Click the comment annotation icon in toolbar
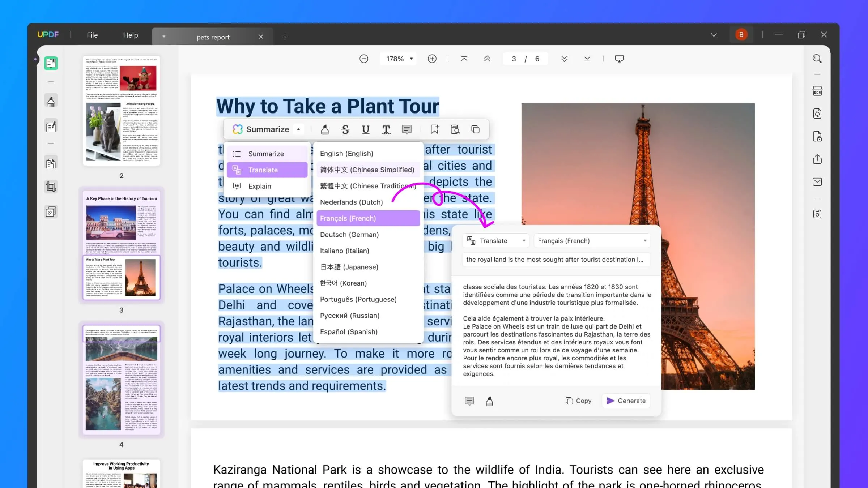This screenshot has width=868, height=488. [x=407, y=129]
